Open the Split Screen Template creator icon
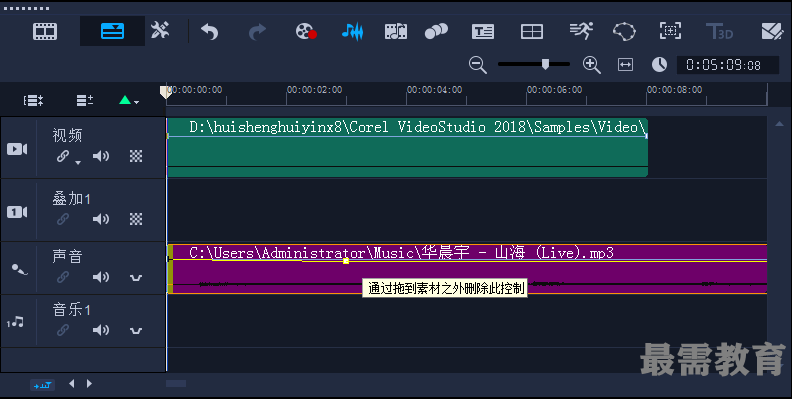The width and height of the screenshot is (792, 399). [x=772, y=31]
